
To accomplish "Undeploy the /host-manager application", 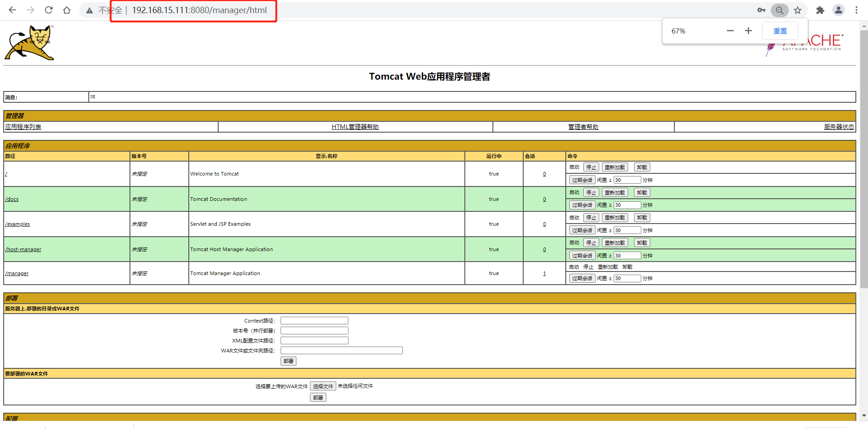I will click(x=642, y=243).
